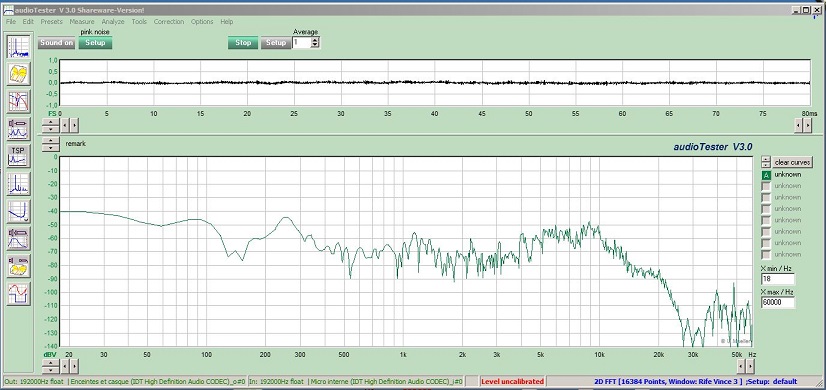Enable the second unknown curve checkbox
Image resolution: width=826 pixels, height=390 pixels.
(x=766, y=186)
